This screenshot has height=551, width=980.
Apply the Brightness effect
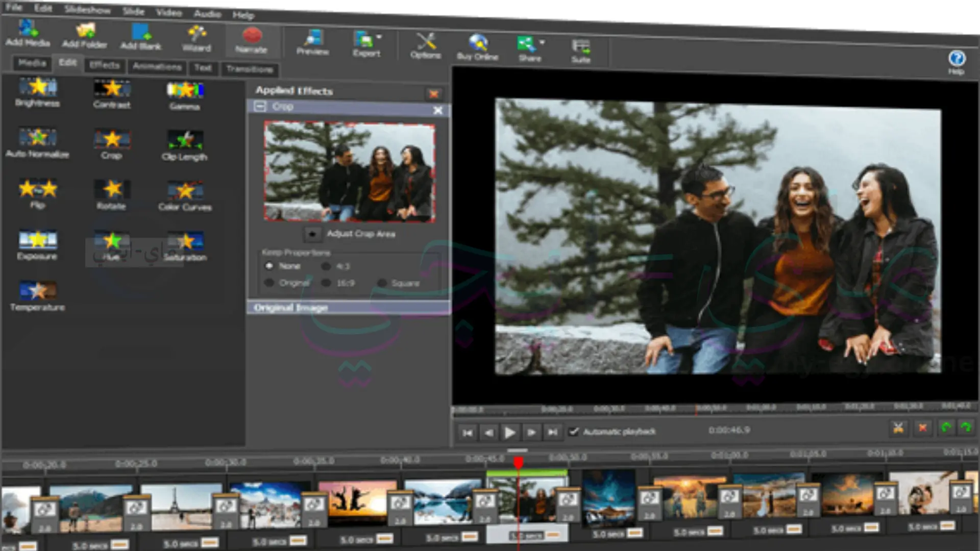38,91
